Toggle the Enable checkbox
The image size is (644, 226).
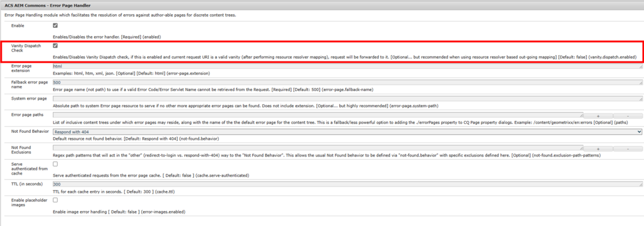55,26
